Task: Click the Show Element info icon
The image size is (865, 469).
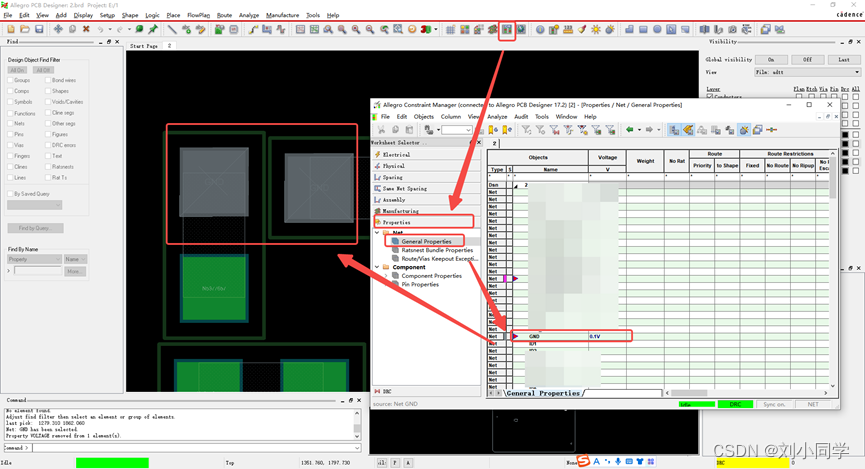Action: coord(540,30)
